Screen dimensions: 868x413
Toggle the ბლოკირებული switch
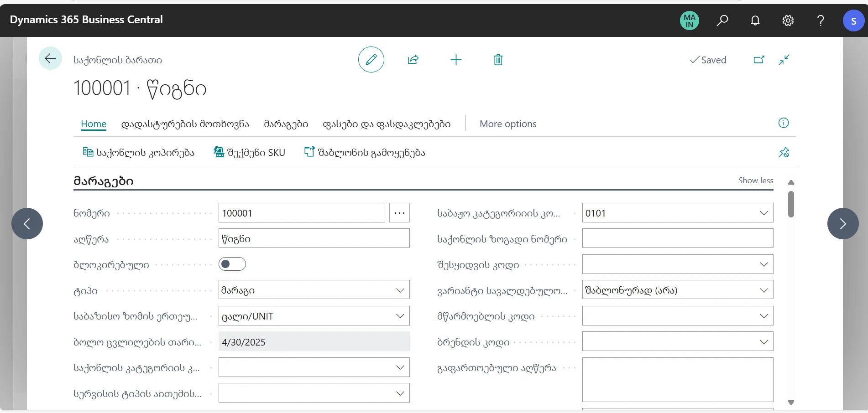coord(232,264)
